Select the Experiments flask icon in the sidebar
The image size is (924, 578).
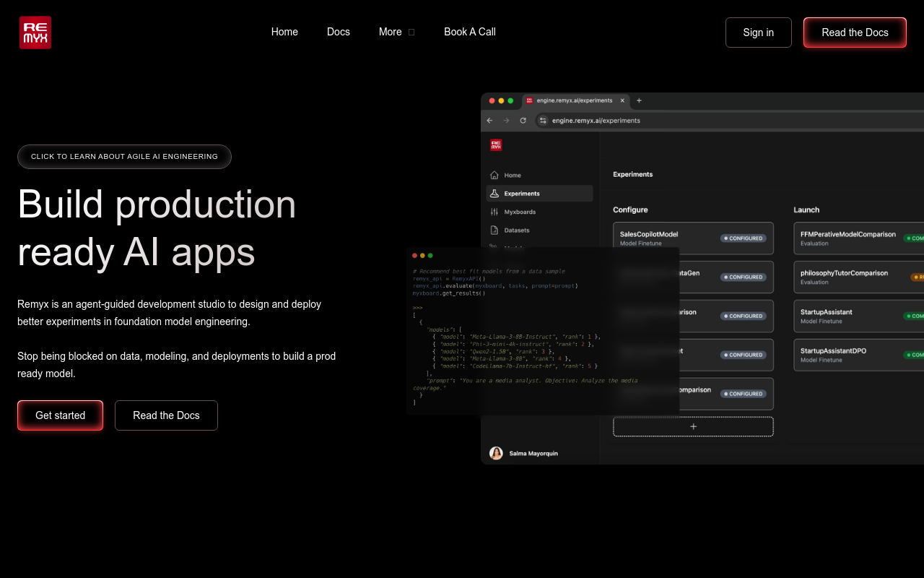click(x=494, y=194)
